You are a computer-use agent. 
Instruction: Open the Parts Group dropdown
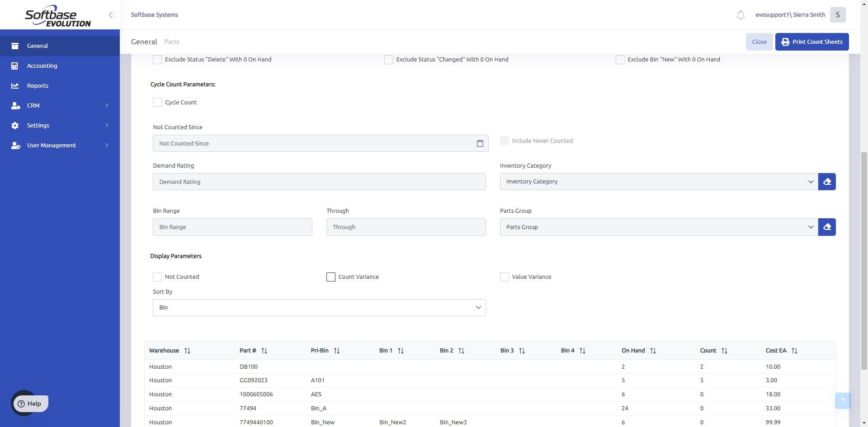(x=659, y=227)
